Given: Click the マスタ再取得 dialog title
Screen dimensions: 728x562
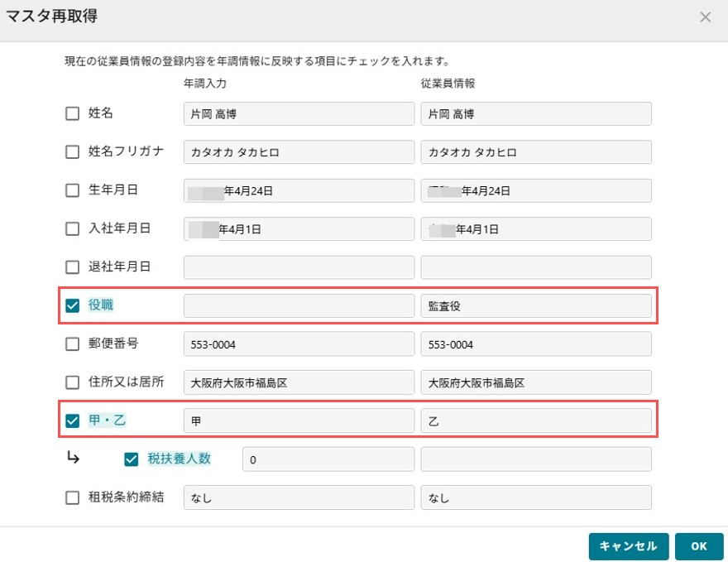Looking at the screenshot, I should pyautogui.click(x=51, y=17).
